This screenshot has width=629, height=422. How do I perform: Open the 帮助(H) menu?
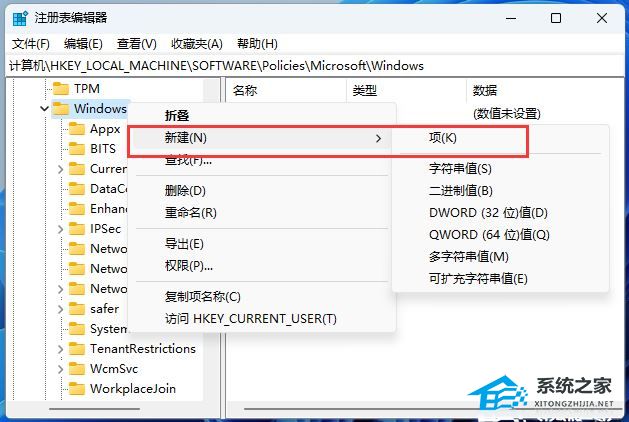257,43
